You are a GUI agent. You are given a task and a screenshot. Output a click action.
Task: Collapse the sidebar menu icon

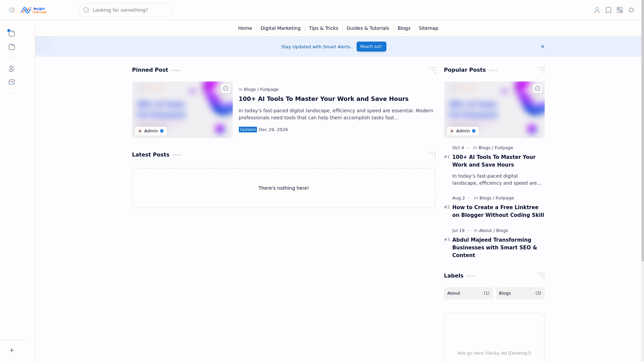point(12,10)
